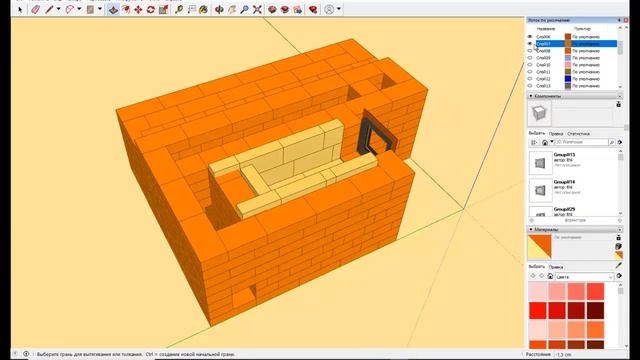Open the user account dropdown arrow
640x360 pixels.
[338, 9]
